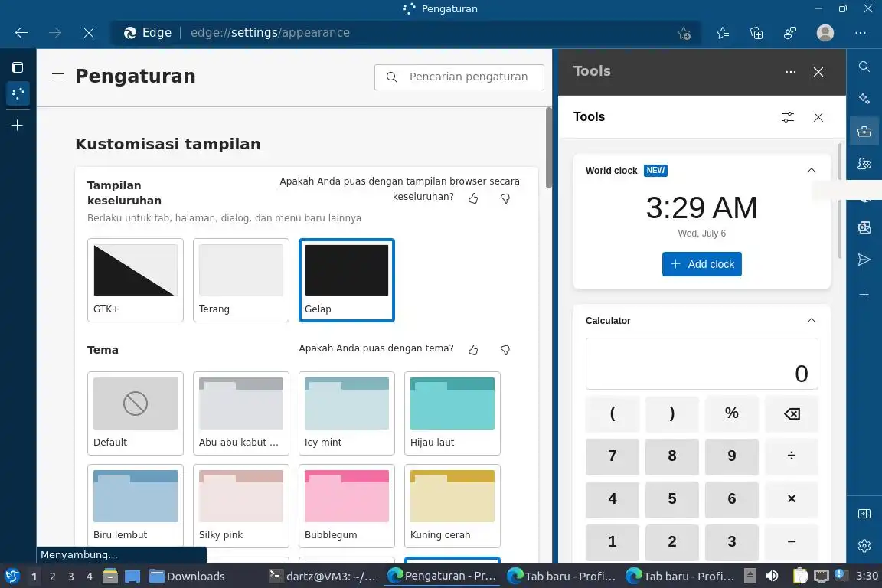Choose the Default theme

[136, 413]
